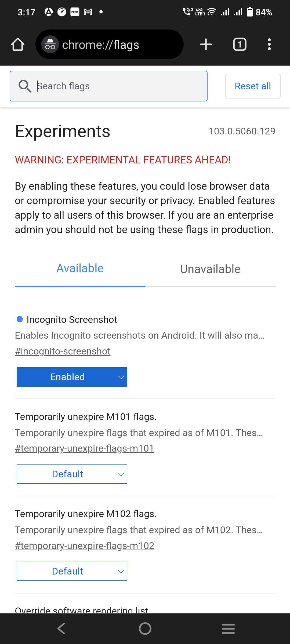Expand the M101 flags Default dropdown
Image resolution: width=290 pixels, height=644 pixels.
pyautogui.click(x=72, y=474)
